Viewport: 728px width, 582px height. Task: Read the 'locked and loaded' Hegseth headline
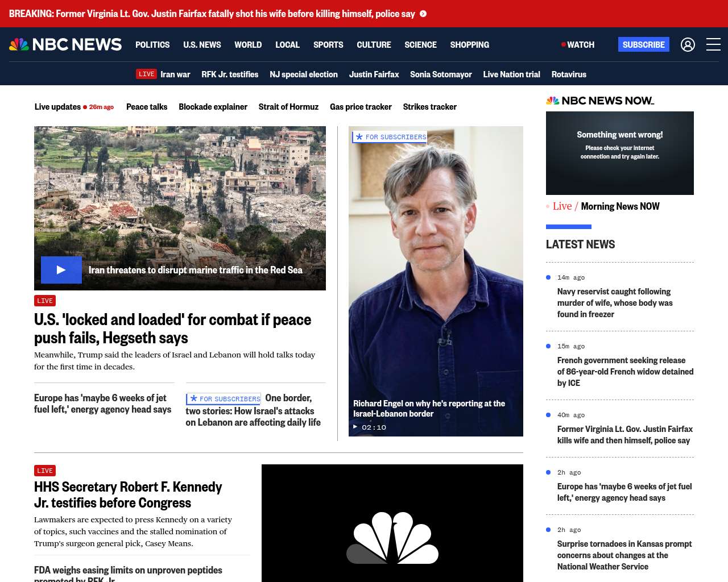tap(173, 329)
